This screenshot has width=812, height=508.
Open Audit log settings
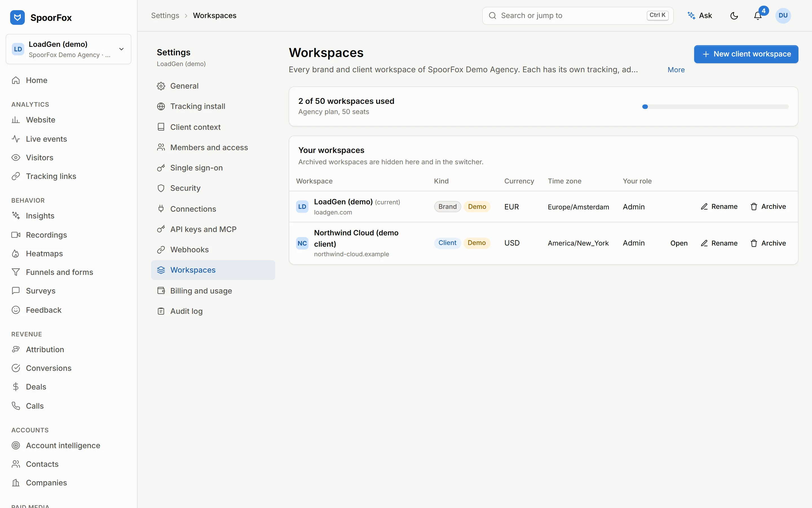(213, 311)
